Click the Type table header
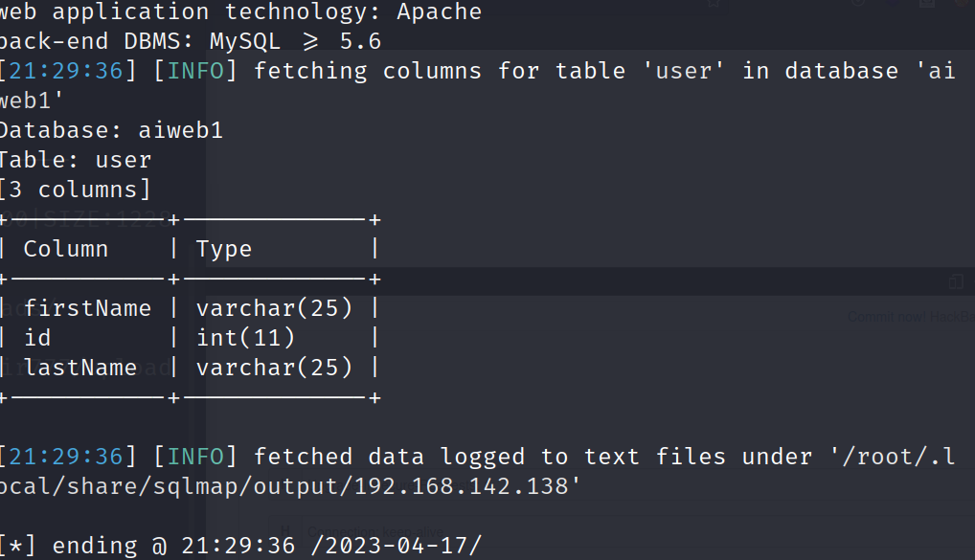This screenshot has height=560, width=975. (x=224, y=249)
